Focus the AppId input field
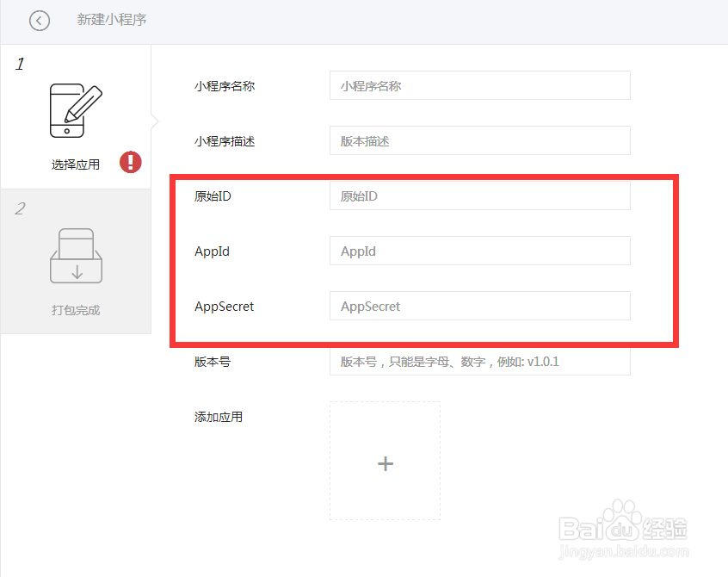Screen dimensions: 728x577 (x=480, y=251)
